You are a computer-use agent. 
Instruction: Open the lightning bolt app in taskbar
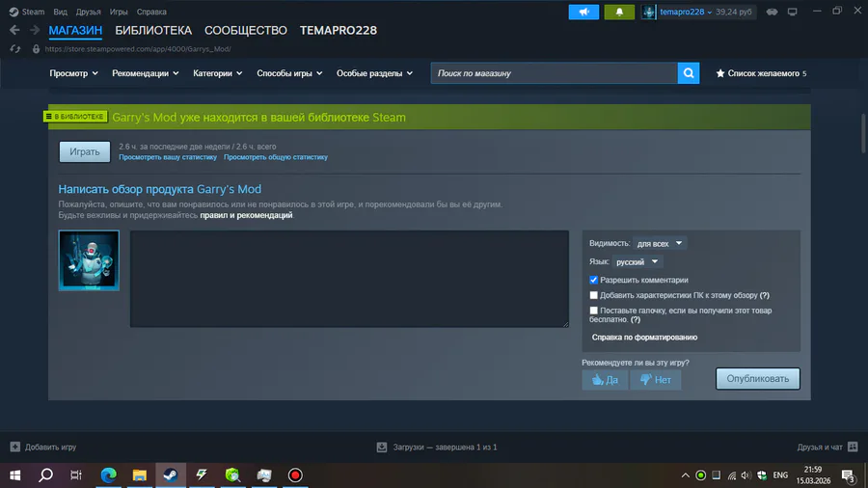point(202,474)
